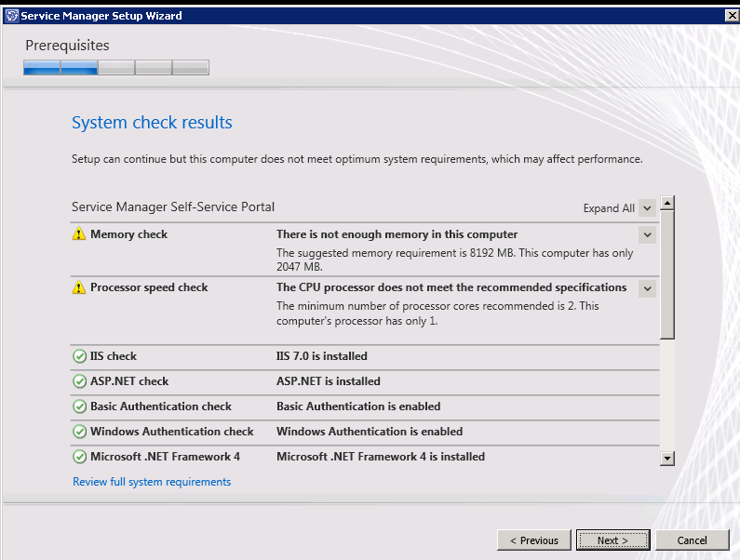Click 'IIS 7.0 is installed' result text
Screen dimensions: 740x560
(322, 356)
